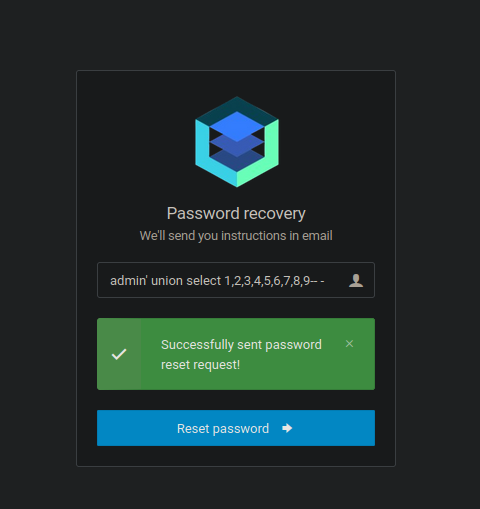Screen dimensions: 480x509
Task: Click the Password recovery heading
Action: 236,213
